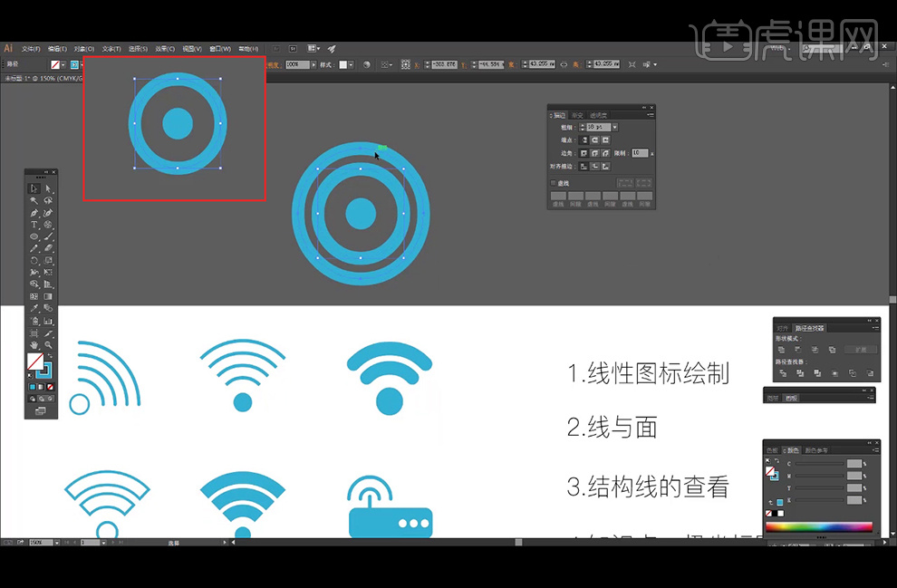Choose round cap for stroke endpoints
This screenshot has width=897, height=588.
click(594, 140)
